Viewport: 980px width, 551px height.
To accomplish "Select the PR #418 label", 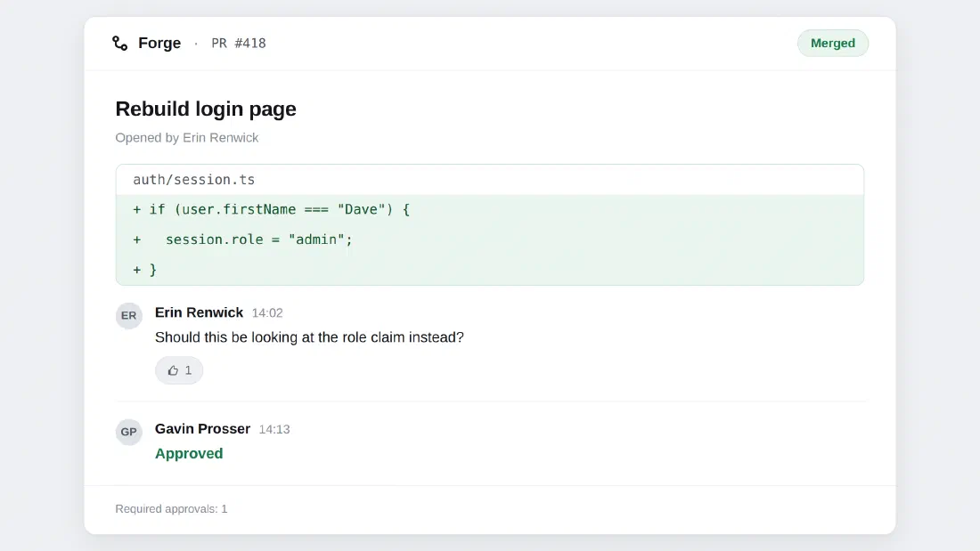I will (239, 43).
